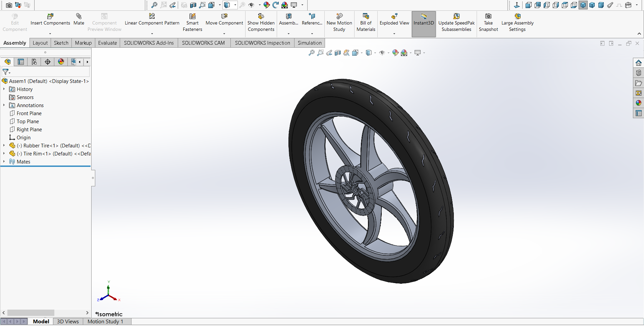Click the Smart Fasteners icon
This screenshot has width=644, height=326.
pyautogui.click(x=192, y=16)
